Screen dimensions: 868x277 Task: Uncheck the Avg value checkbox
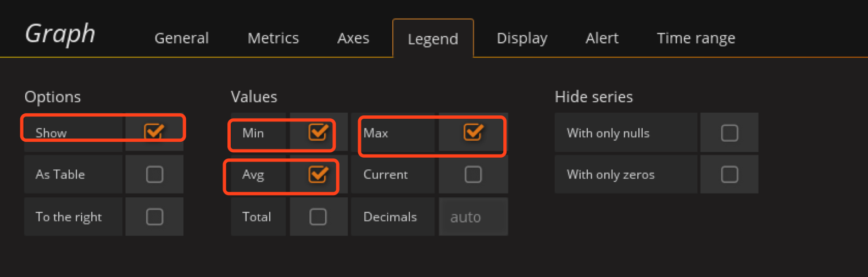click(318, 174)
